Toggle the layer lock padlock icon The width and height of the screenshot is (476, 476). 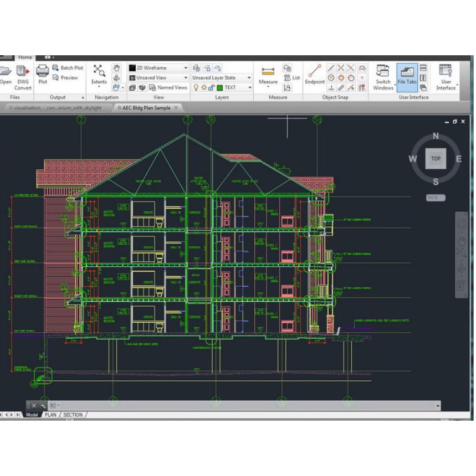coord(211,88)
